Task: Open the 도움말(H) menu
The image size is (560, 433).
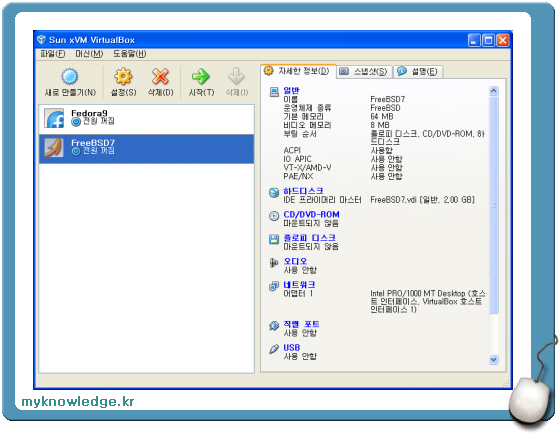Action: (x=130, y=54)
